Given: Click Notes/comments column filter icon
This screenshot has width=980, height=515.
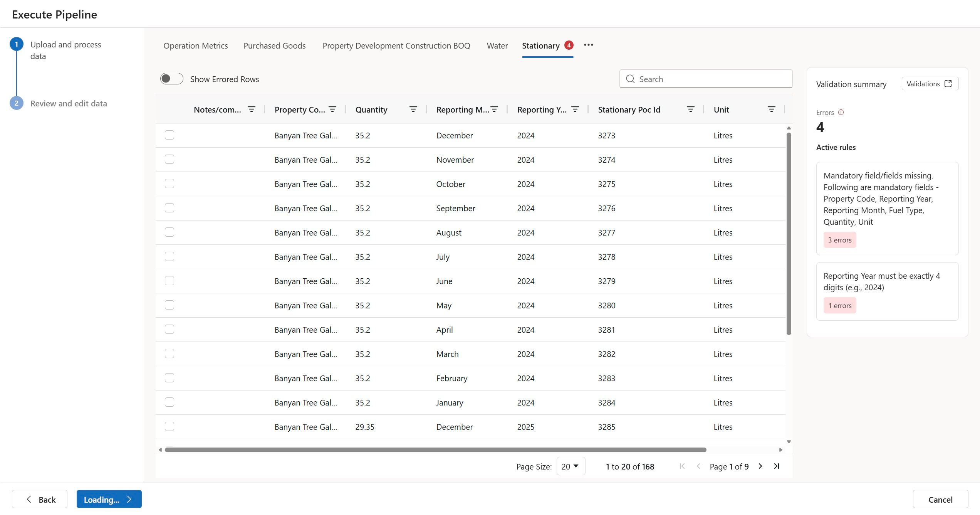Looking at the screenshot, I should (x=251, y=109).
